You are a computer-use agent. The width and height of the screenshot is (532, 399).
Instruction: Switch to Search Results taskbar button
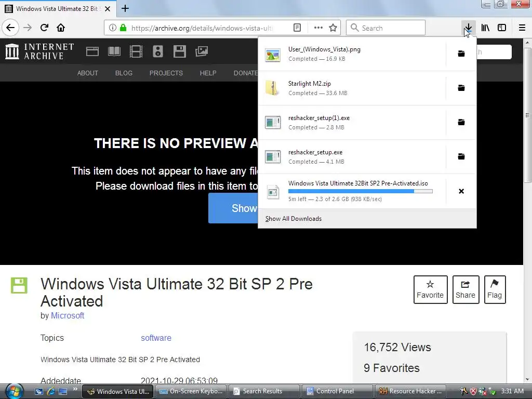[264, 391]
